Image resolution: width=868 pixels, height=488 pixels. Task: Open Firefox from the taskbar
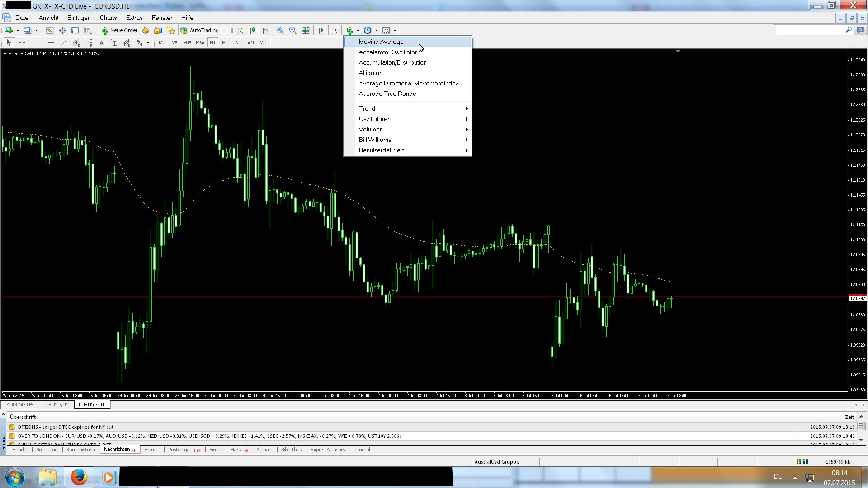[79, 477]
